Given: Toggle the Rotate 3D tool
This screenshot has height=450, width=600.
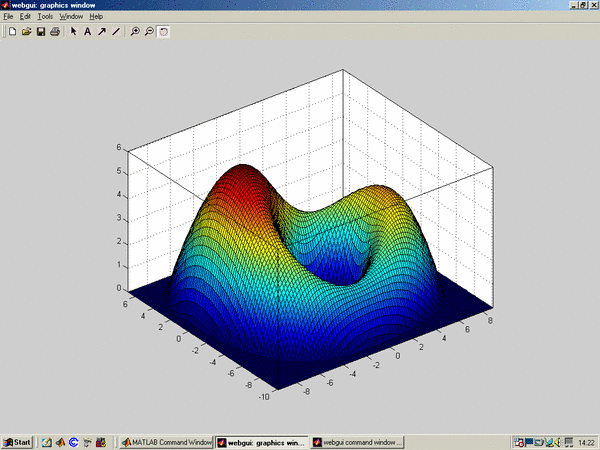Looking at the screenshot, I should pos(163,32).
